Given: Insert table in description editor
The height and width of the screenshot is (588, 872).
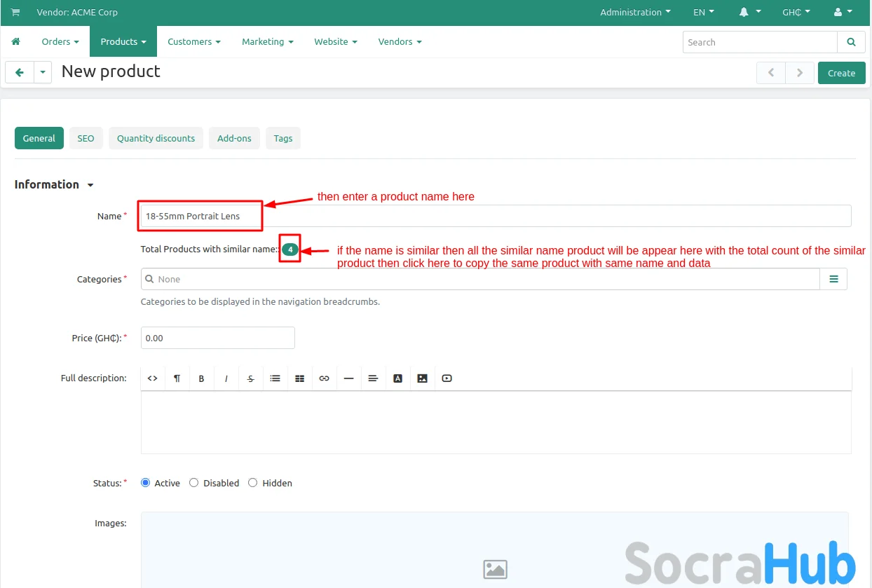Looking at the screenshot, I should pos(300,378).
